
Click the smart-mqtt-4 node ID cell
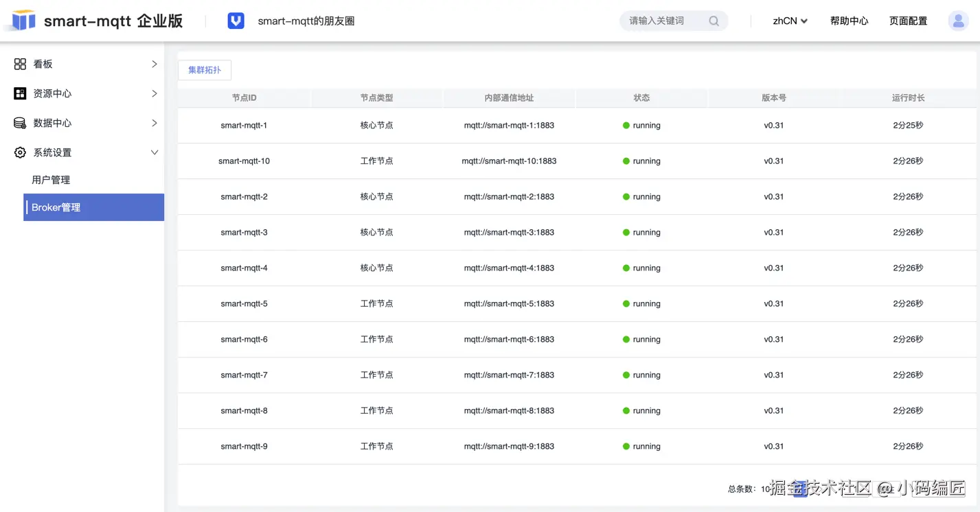244,268
